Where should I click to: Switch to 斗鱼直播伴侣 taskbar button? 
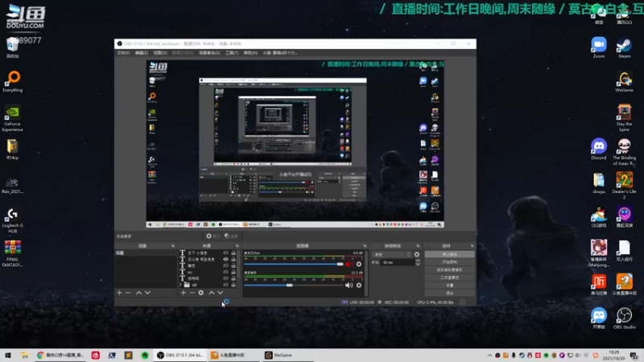point(233,355)
